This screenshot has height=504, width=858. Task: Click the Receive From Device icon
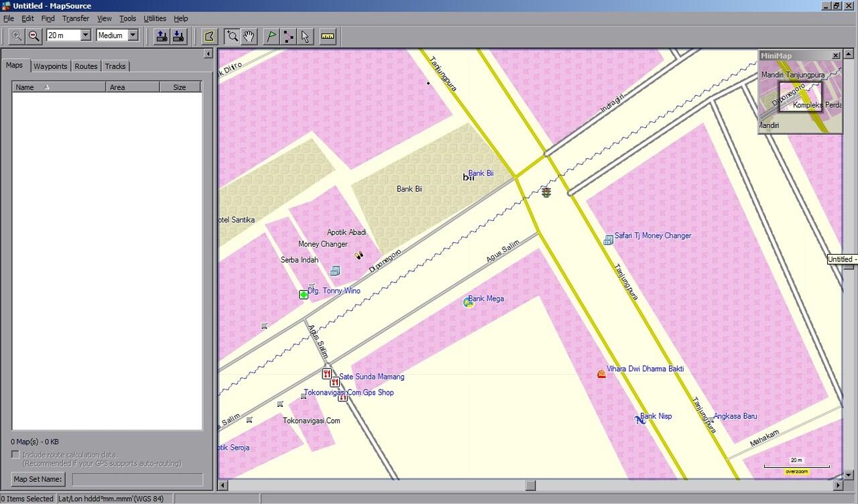click(x=178, y=36)
